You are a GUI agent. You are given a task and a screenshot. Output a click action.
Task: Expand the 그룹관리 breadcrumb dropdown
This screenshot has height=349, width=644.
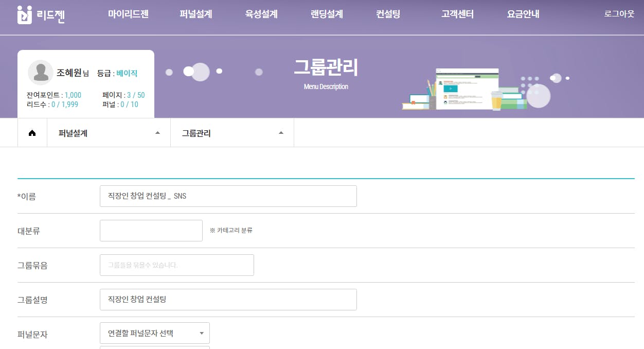click(x=232, y=133)
